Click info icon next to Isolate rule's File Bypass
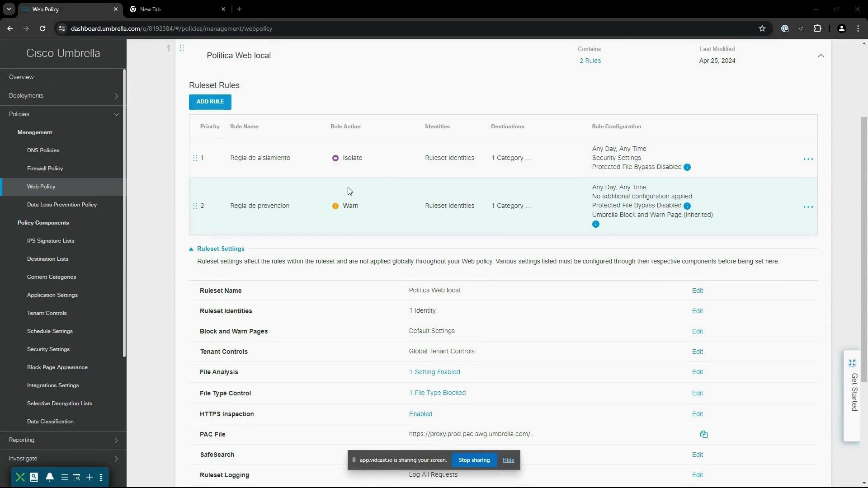Screen dimensions: 868x488 687,167
